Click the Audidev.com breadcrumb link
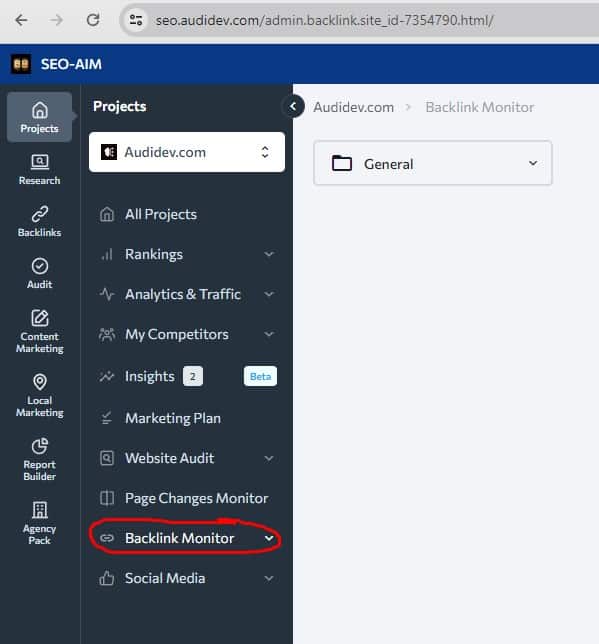599x644 pixels. click(x=353, y=107)
